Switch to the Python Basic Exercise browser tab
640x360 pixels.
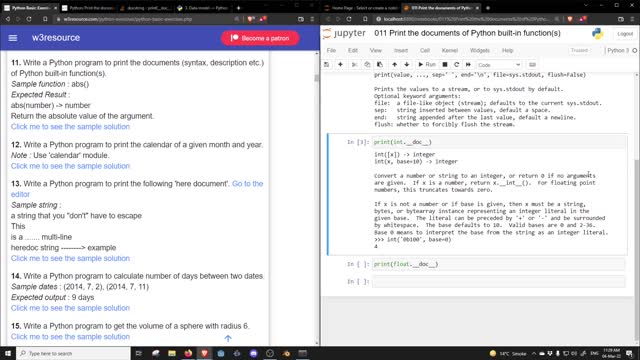(x=29, y=8)
